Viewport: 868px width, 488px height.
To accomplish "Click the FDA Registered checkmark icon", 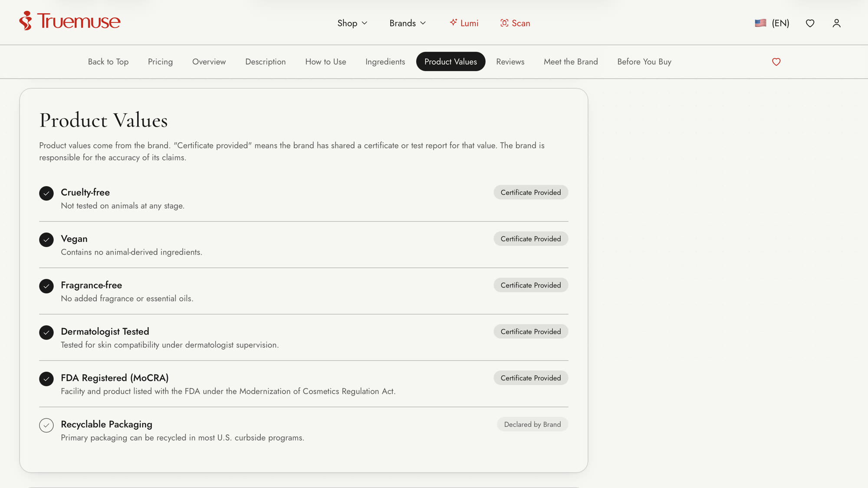I will [x=46, y=379].
